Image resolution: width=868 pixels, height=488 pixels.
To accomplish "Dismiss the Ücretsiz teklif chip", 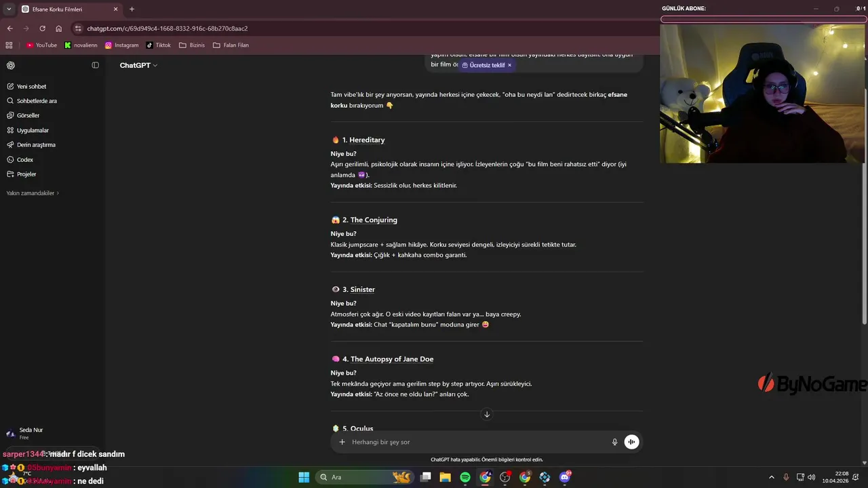I will 509,65.
